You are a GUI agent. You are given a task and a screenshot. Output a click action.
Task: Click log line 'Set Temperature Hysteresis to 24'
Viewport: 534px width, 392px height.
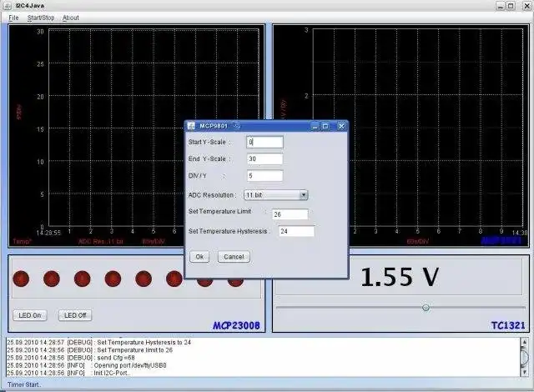click(x=98, y=342)
